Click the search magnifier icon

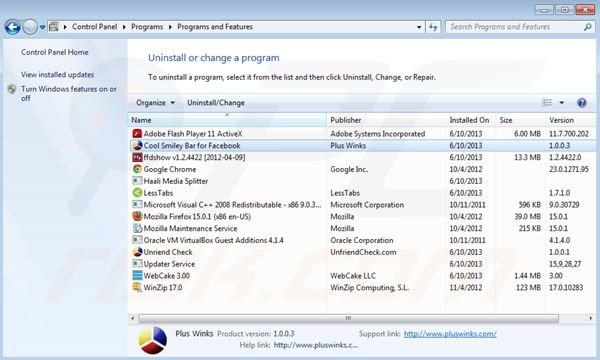(588, 27)
